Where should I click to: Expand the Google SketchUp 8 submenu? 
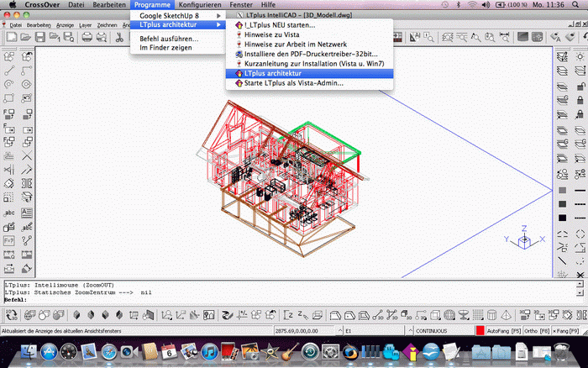coord(177,16)
